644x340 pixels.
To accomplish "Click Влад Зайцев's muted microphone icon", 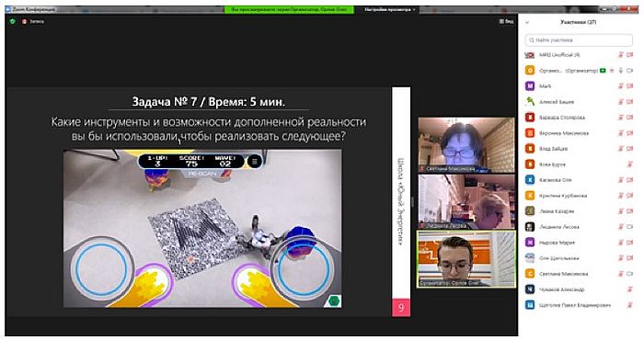I will pyautogui.click(x=621, y=149).
